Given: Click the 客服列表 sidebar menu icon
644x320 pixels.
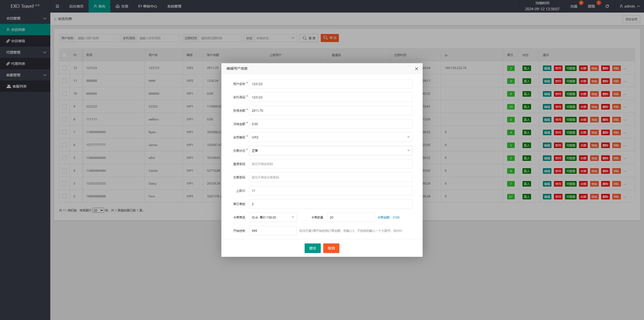Looking at the screenshot, I should pyautogui.click(x=9, y=86).
